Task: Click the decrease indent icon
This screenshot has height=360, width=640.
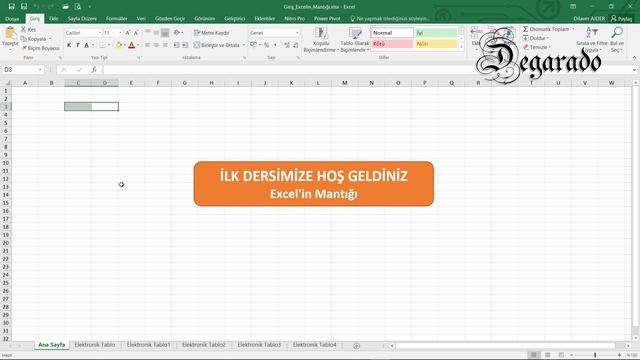Action: (x=177, y=45)
